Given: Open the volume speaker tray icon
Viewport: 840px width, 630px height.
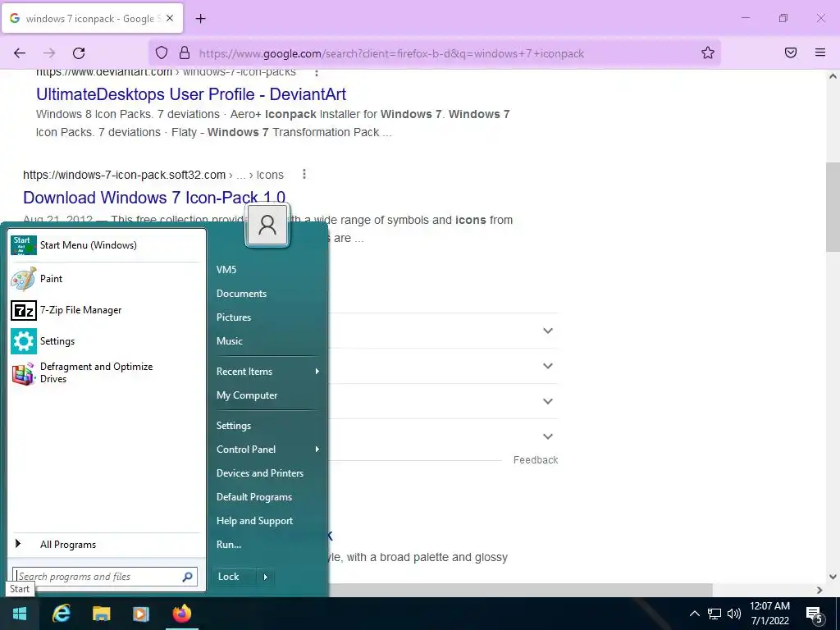Looking at the screenshot, I should (734, 614).
